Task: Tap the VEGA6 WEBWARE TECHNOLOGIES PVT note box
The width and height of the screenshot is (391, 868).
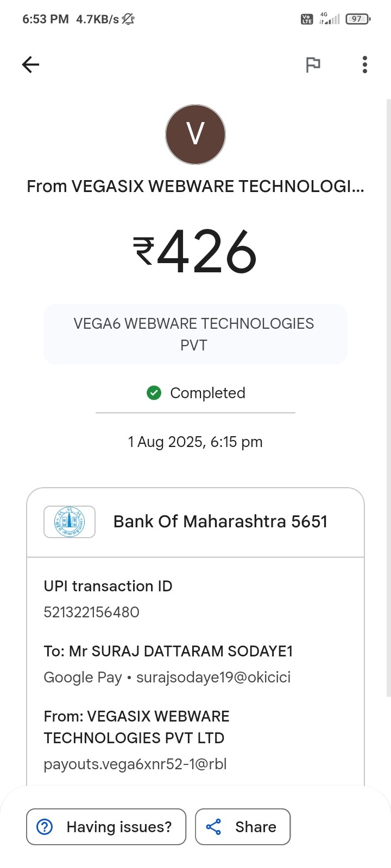Action: click(195, 334)
